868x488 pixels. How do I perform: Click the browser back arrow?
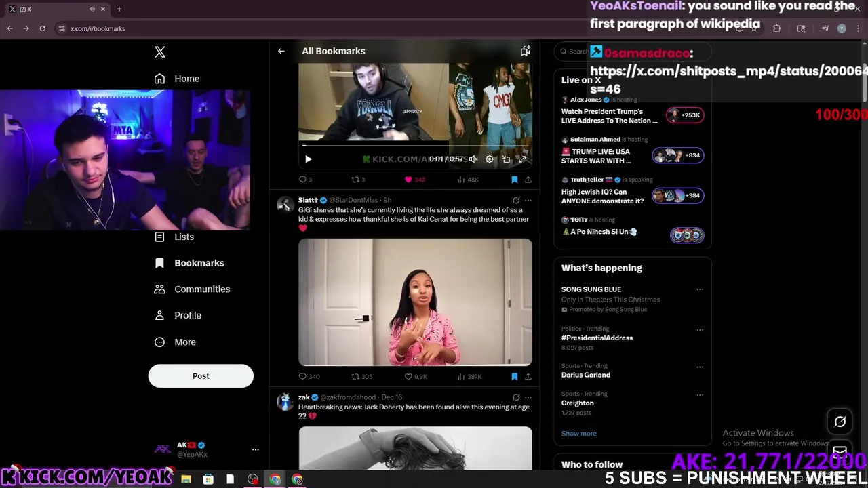[x=9, y=28]
